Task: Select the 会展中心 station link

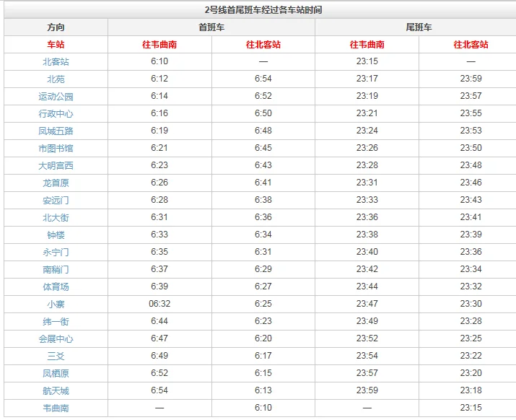Action: pos(56,338)
